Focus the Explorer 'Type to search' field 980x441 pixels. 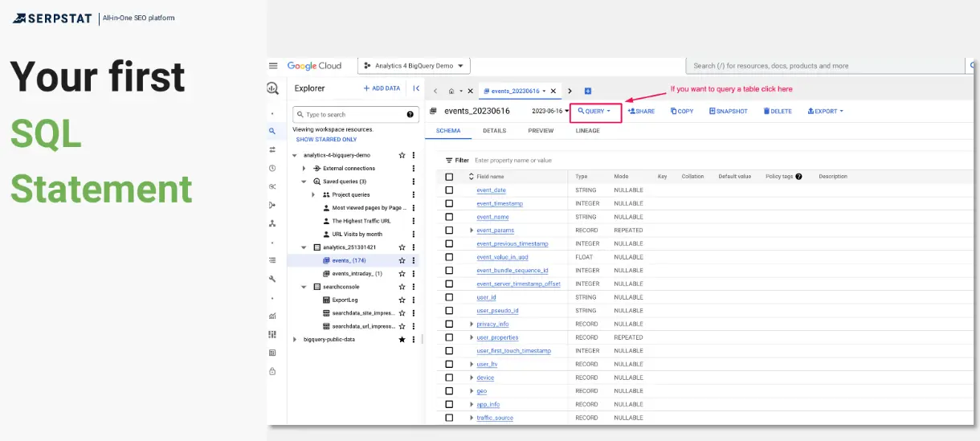[x=355, y=115]
